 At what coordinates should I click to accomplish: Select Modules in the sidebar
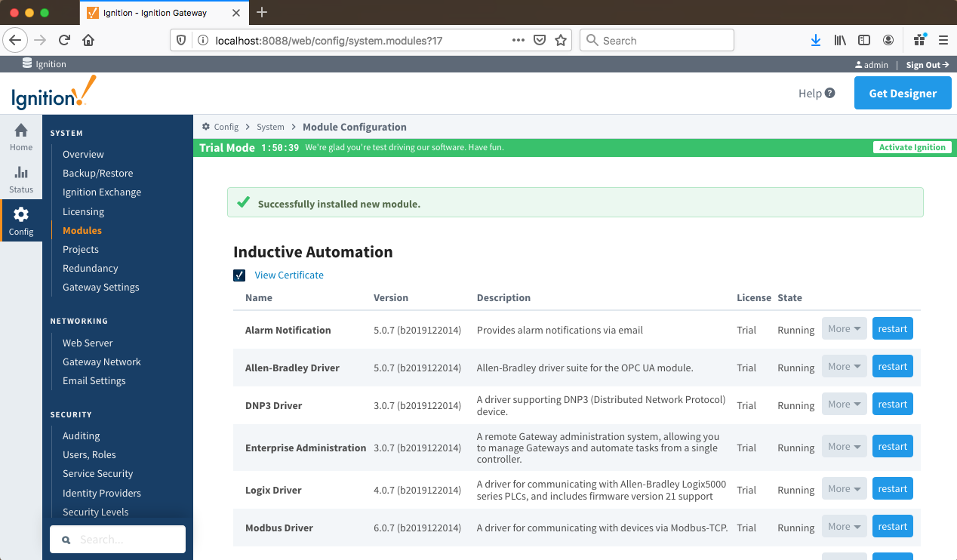pos(82,230)
